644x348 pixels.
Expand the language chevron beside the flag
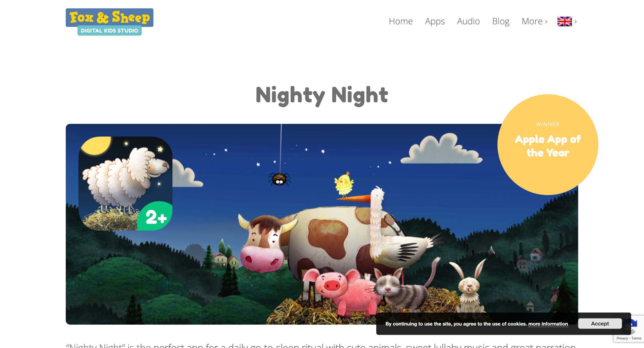(x=575, y=21)
